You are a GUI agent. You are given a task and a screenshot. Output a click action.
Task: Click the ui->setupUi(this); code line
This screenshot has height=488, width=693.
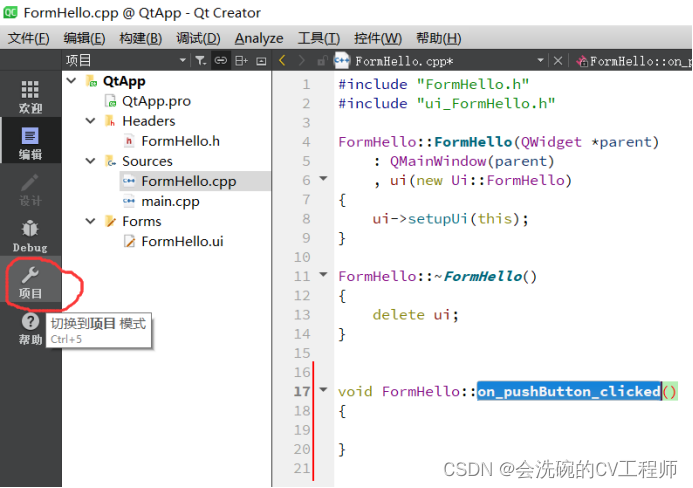450,219
